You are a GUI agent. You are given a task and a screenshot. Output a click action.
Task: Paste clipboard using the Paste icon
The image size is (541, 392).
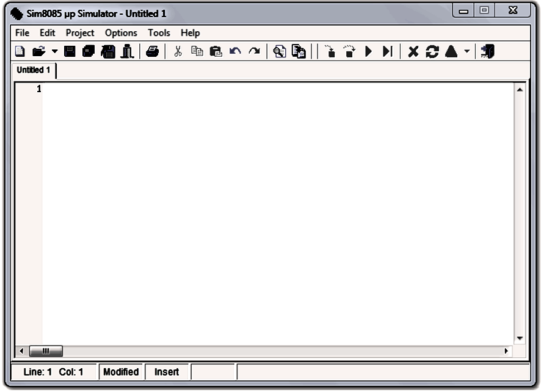(216, 52)
